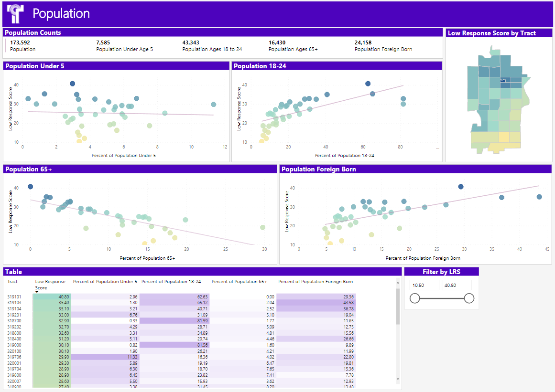Click the table vertical scrollbar thumb
The height and width of the screenshot is (392, 555).
[398, 306]
